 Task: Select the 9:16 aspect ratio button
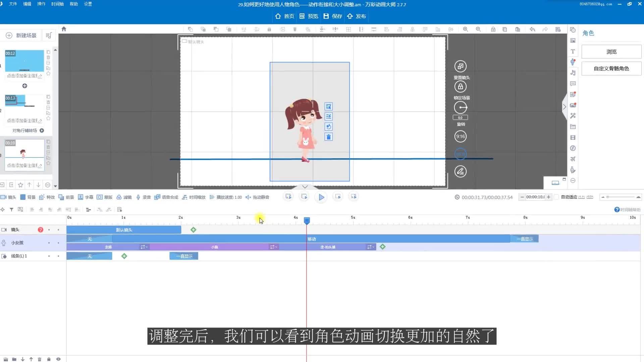tap(460, 136)
